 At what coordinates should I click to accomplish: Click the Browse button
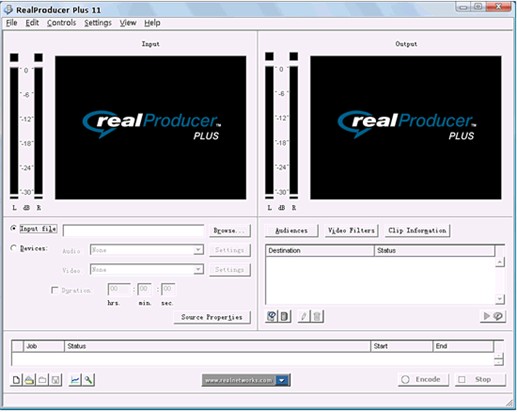[230, 230]
